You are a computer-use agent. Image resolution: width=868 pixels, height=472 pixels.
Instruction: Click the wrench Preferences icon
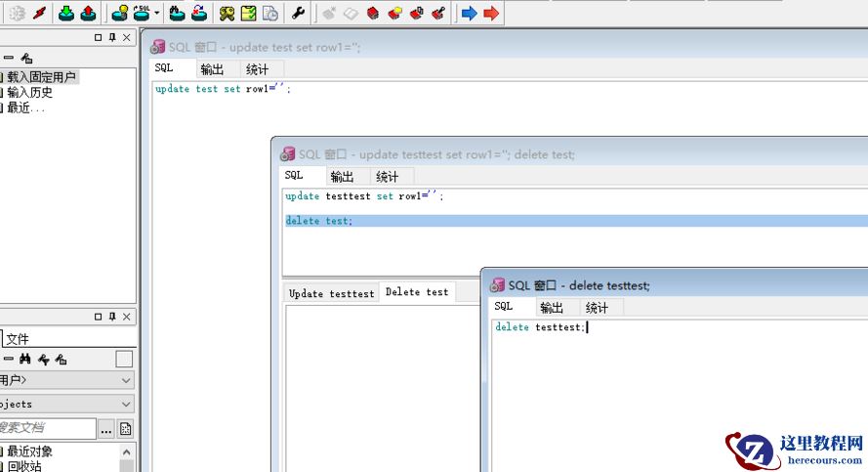[299, 13]
